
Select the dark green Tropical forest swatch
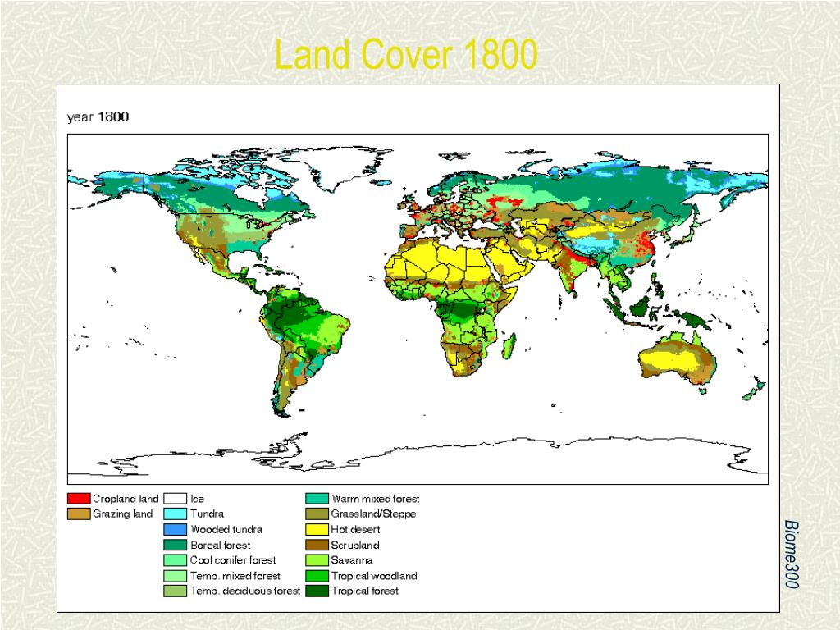pyautogui.click(x=317, y=591)
